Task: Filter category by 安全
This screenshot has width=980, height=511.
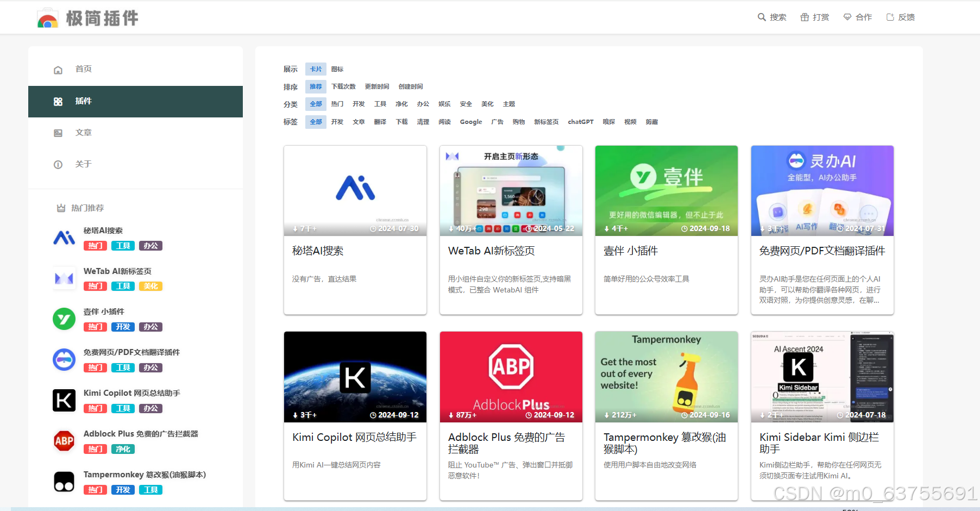Action: click(x=466, y=104)
